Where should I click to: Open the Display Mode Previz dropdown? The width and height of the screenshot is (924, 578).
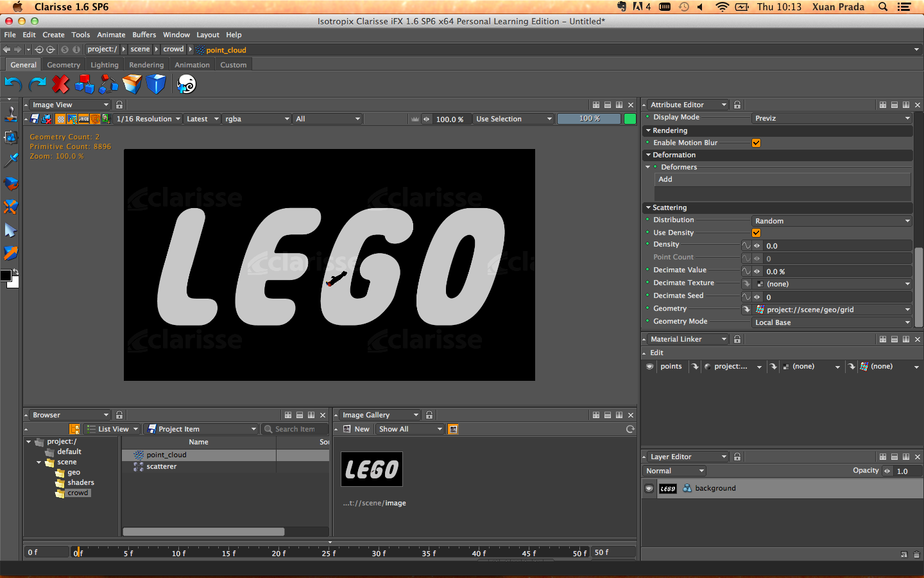pos(832,118)
